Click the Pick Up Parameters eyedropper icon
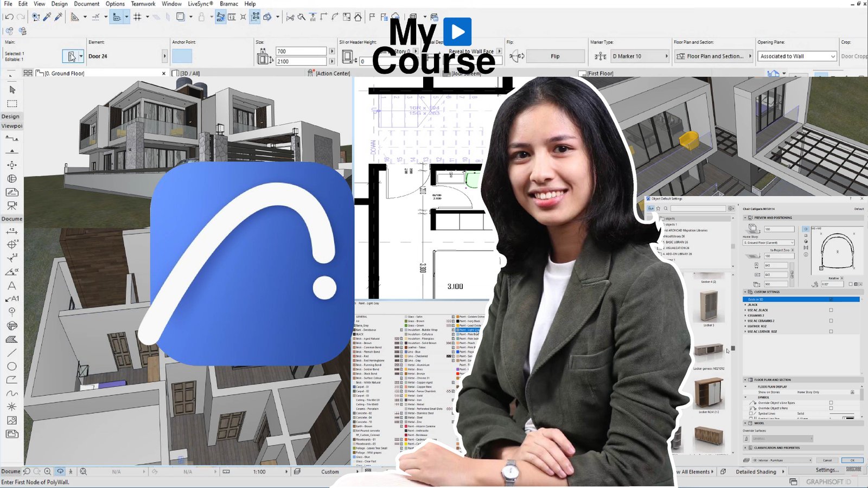 click(x=47, y=17)
